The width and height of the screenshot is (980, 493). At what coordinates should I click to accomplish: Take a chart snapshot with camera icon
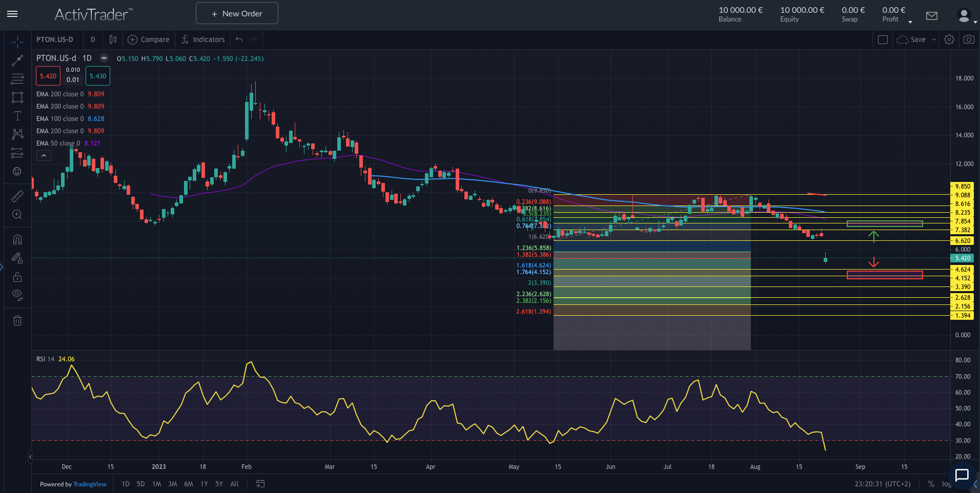click(x=969, y=39)
